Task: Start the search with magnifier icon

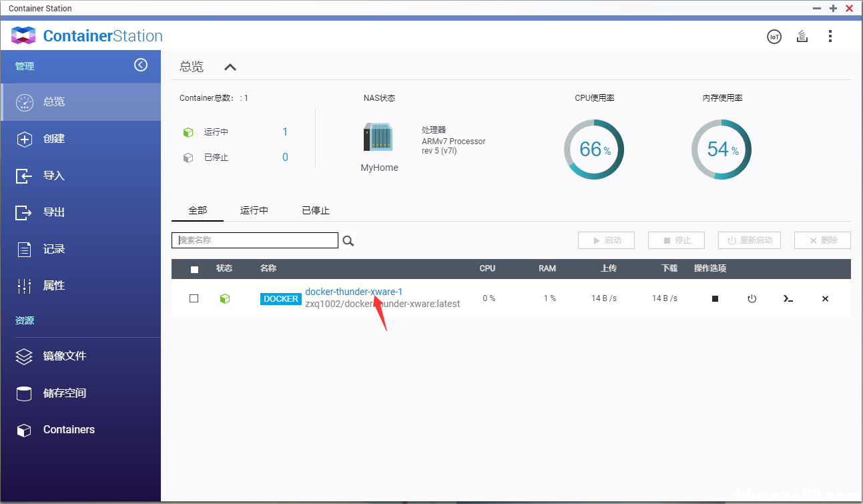Action: 348,240
